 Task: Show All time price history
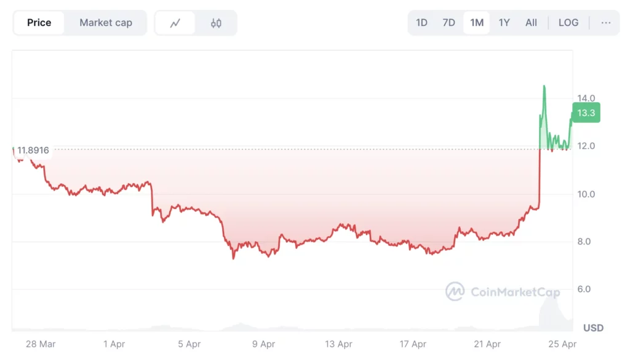point(531,23)
